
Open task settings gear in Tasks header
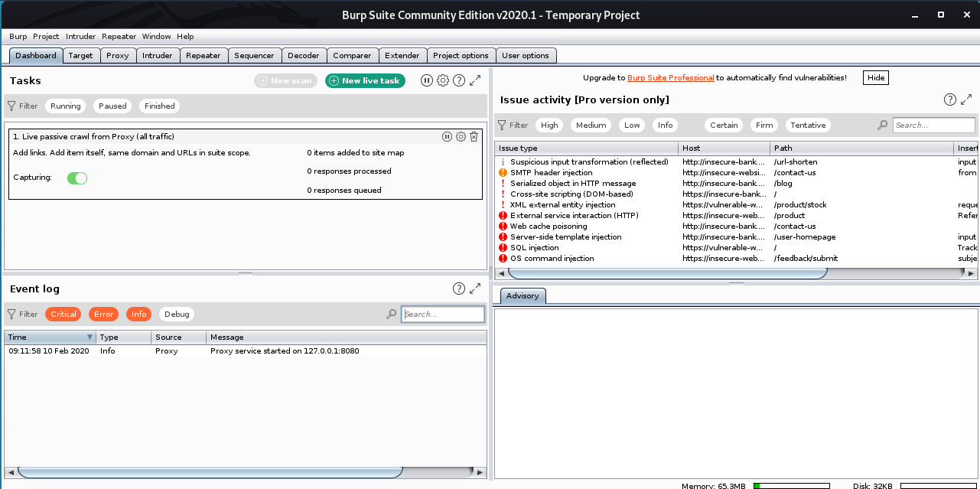[x=443, y=80]
